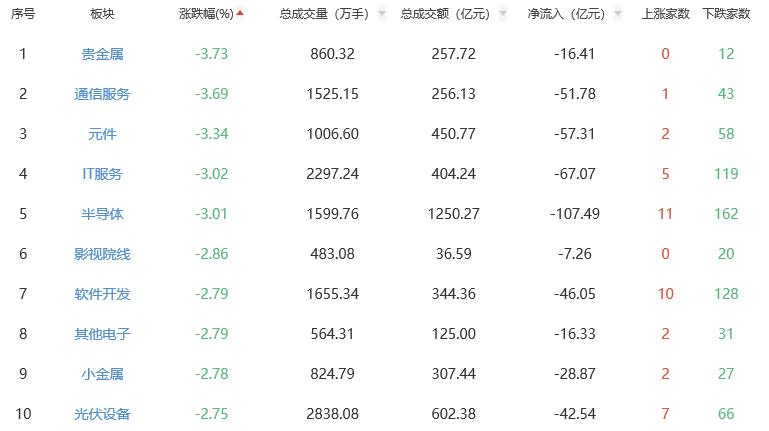Open the IT服务 sector link
This screenshot has width=769, height=431.
(x=102, y=173)
